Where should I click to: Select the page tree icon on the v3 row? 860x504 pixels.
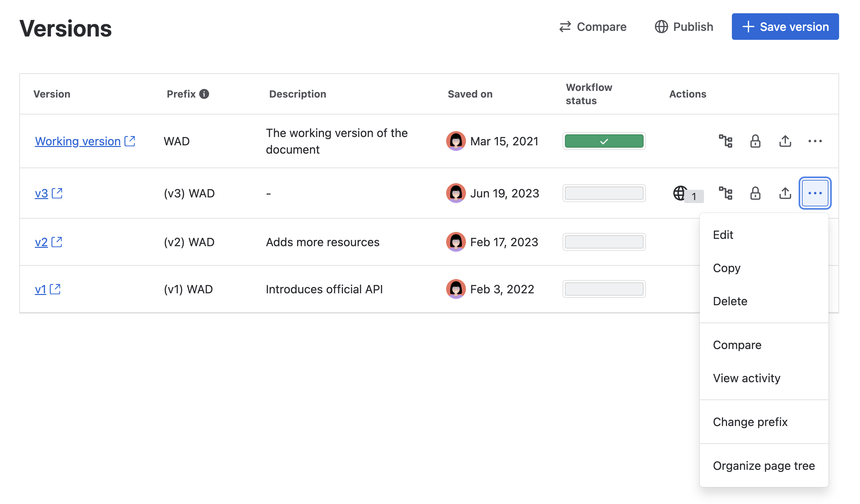pyautogui.click(x=726, y=193)
